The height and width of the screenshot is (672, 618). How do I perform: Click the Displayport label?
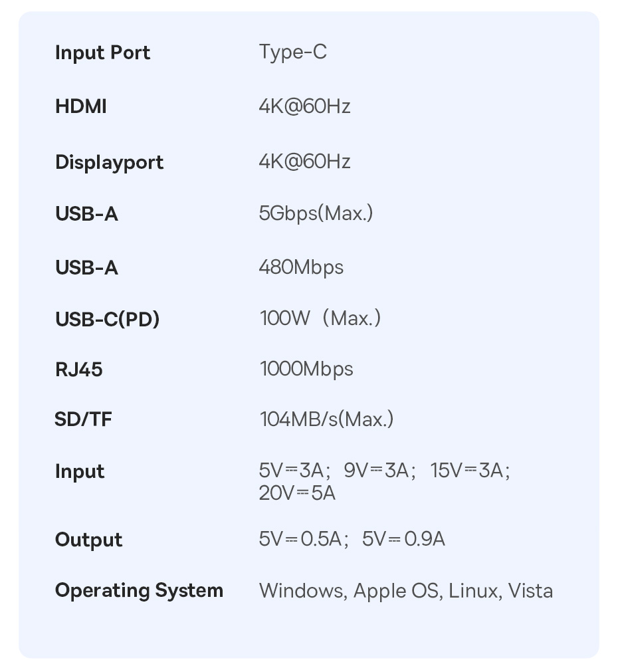(109, 162)
